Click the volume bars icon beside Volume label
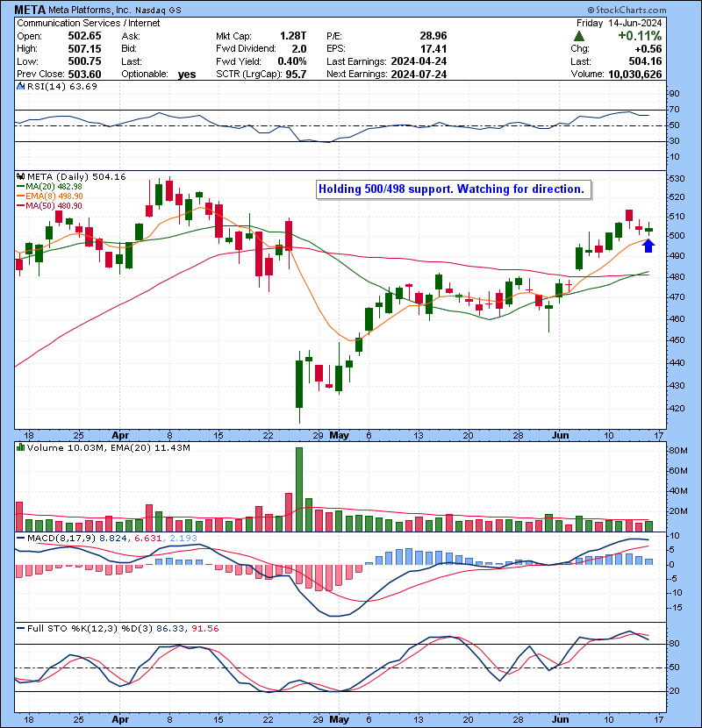The width and height of the screenshot is (702, 728). pyautogui.click(x=21, y=447)
